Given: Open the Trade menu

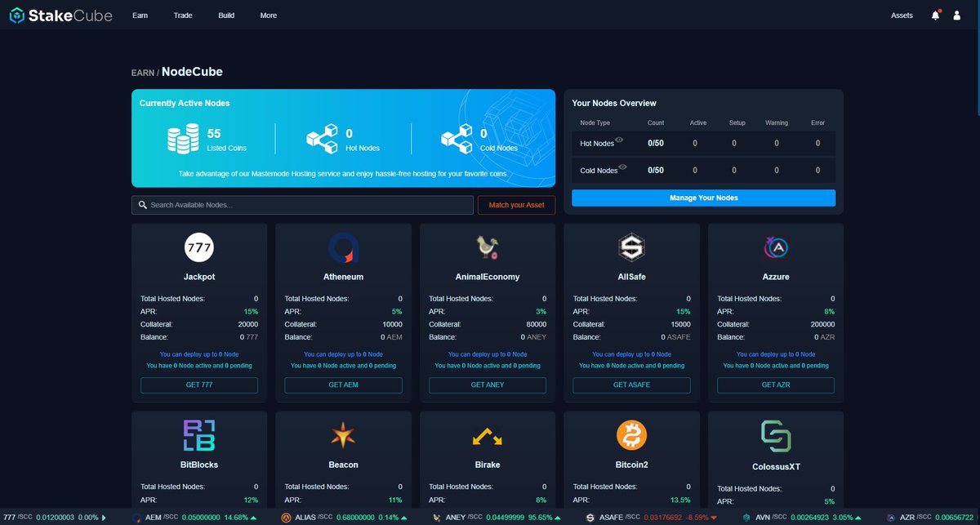Looking at the screenshot, I should tap(183, 16).
